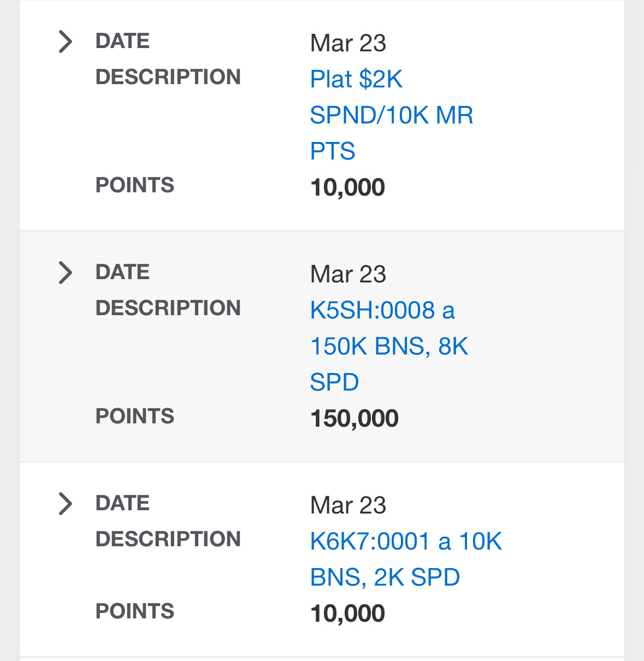This screenshot has height=661, width=644.
Task: Click the POINTS label beside 150,000
Action: [x=135, y=416]
